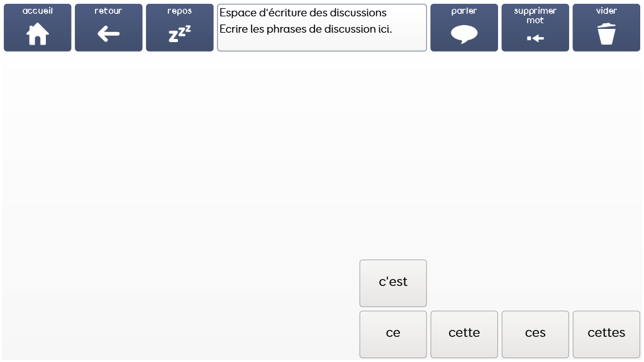
Task: Add the word "ces"
Action: 535,333
